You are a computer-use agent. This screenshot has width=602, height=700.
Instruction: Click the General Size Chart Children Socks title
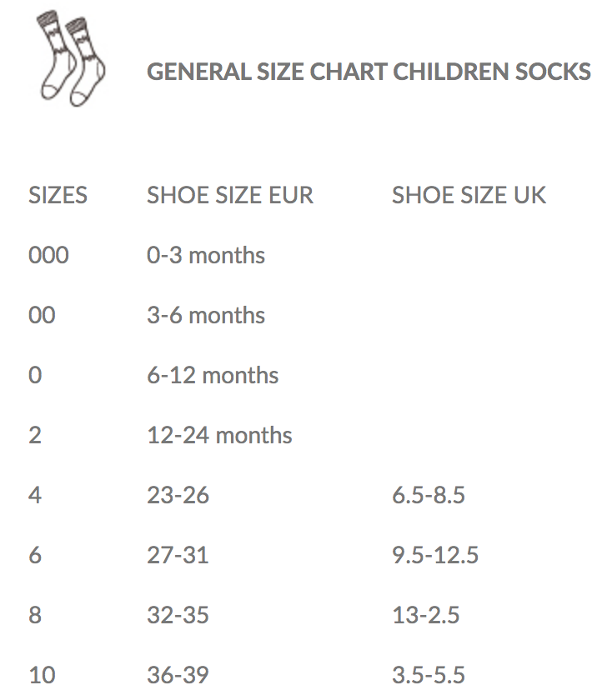point(369,72)
